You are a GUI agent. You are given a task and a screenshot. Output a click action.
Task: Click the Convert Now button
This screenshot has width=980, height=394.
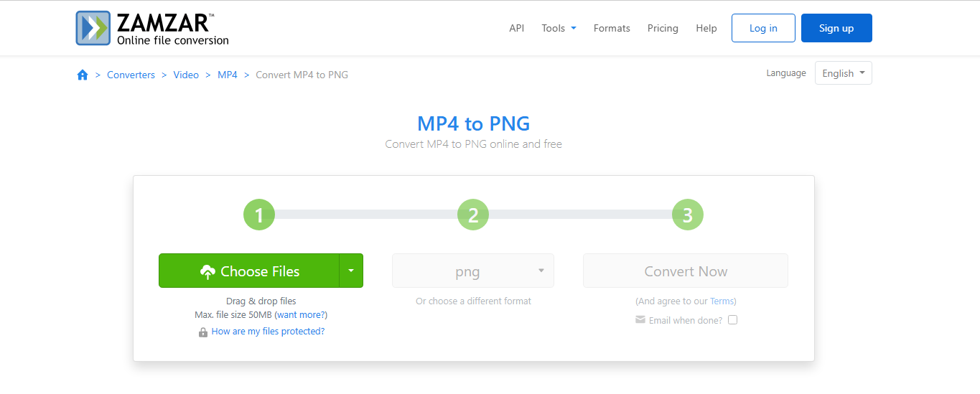tap(686, 271)
